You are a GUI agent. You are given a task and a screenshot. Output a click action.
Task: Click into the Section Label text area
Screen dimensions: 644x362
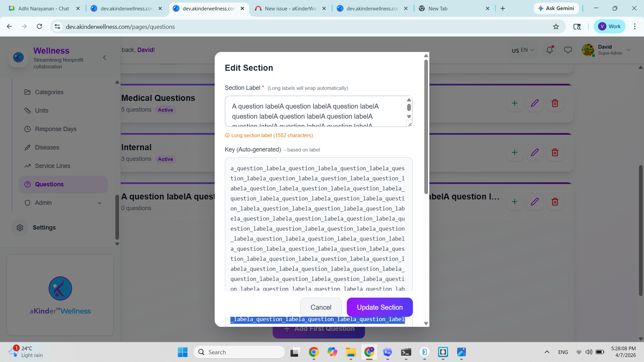[315, 111]
